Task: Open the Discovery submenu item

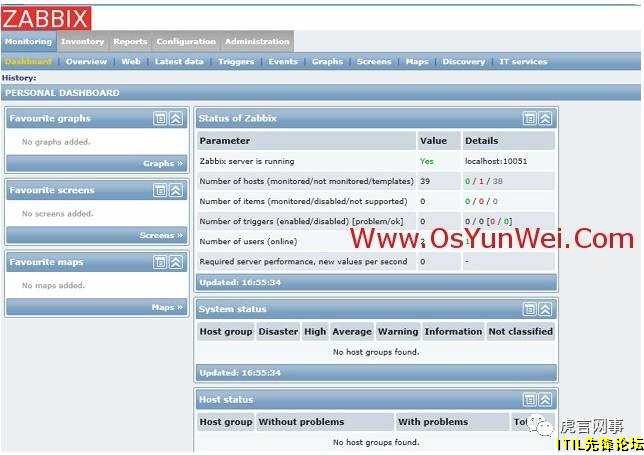Action: (x=464, y=62)
